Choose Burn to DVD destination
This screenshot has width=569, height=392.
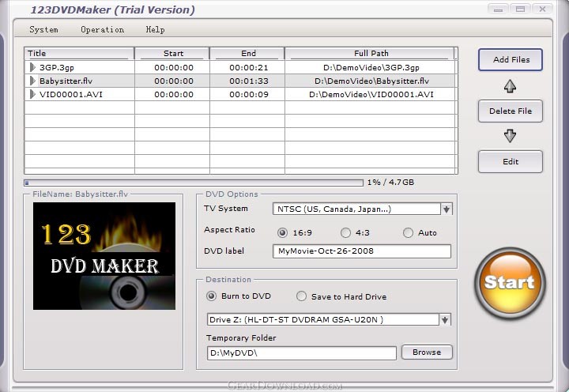pos(211,296)
